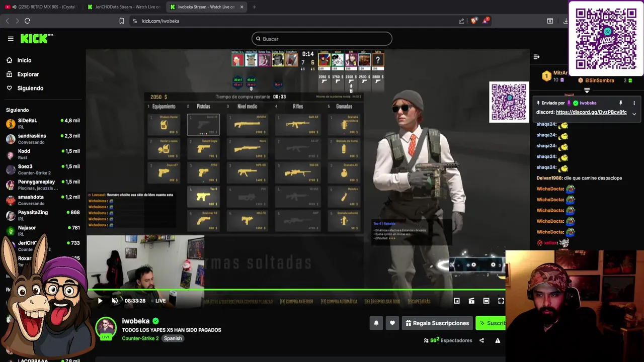Switch to JeriCHODota Stream tab
The width and height of the screenshot is (644, 362).
(x=123, y=7)
